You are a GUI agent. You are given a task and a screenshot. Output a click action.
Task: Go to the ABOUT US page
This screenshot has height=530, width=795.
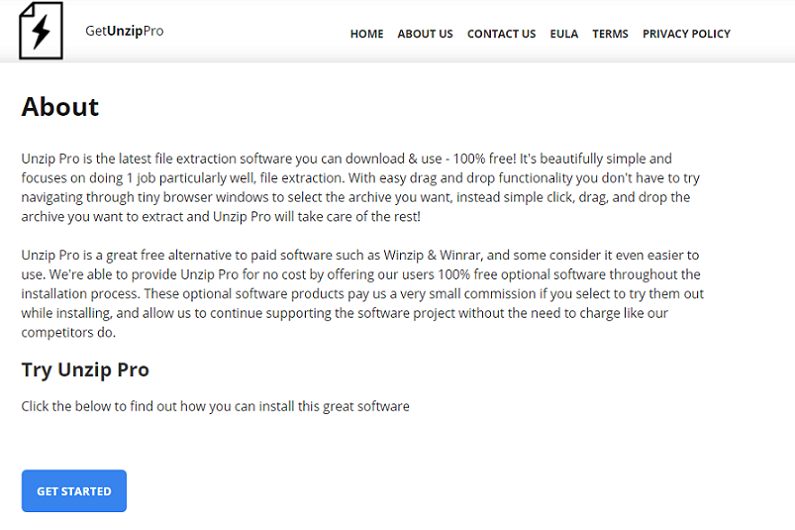tap(425, 34)
